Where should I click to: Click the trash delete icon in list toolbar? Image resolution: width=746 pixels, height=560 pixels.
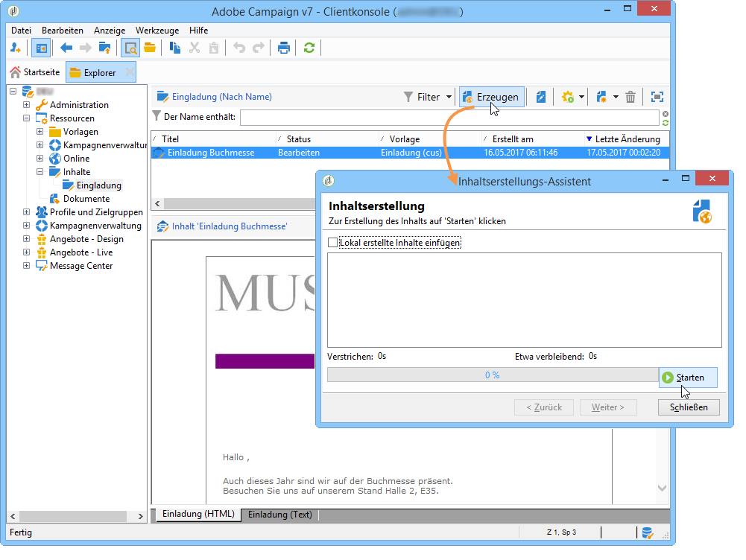(x=630, y=97)
